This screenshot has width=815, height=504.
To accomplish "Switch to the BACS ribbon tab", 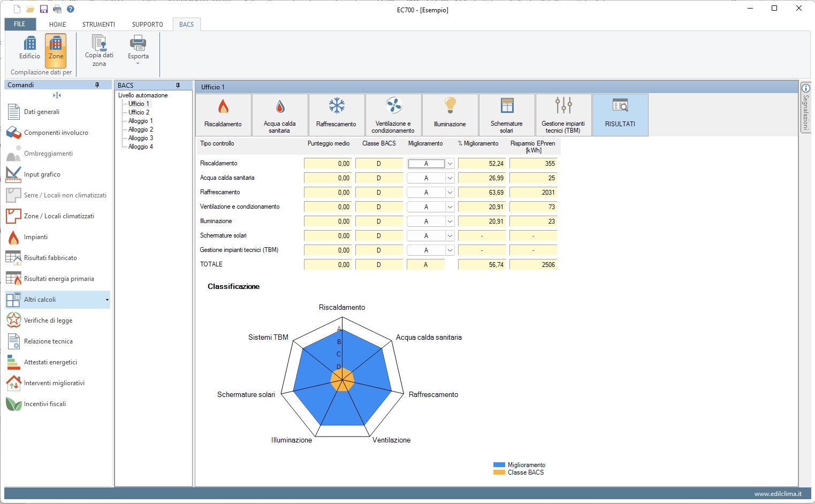I will pos(186,25).
